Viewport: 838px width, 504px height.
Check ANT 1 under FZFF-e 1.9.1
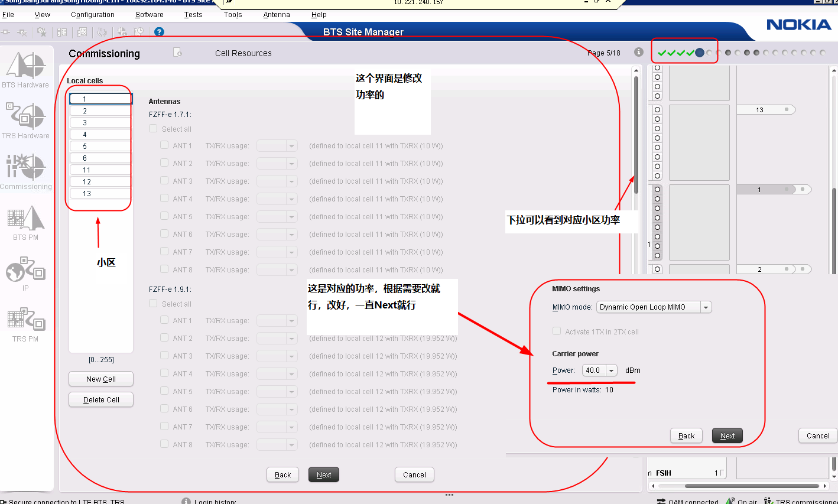[164, 320]
